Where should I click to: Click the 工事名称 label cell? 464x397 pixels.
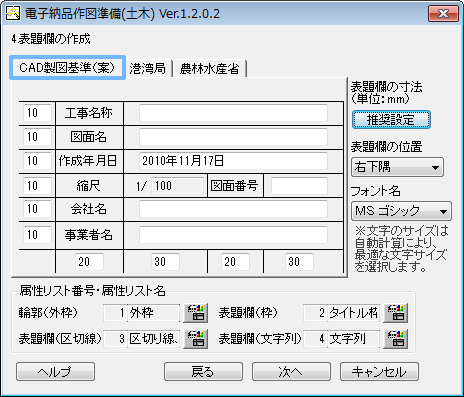(x=89, y=113)
